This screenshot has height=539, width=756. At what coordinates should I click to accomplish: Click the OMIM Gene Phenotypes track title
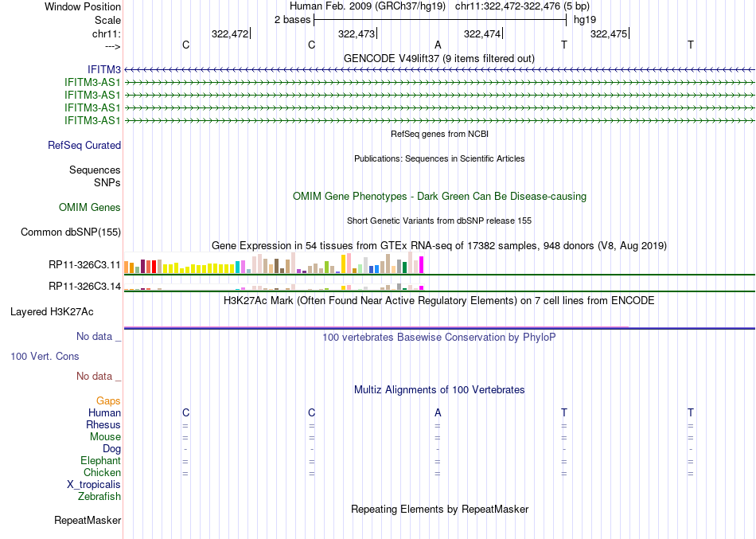pyautogui.click(x=439, y=197)
